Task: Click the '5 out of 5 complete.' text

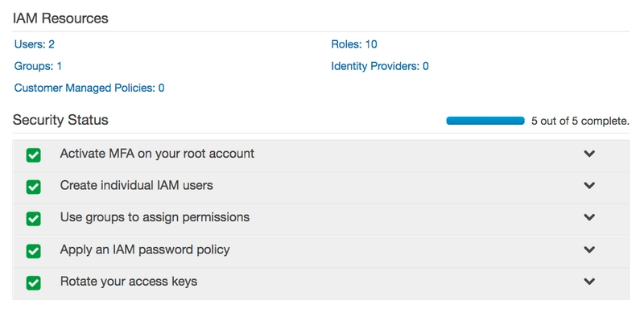Action: click(580, 121)
